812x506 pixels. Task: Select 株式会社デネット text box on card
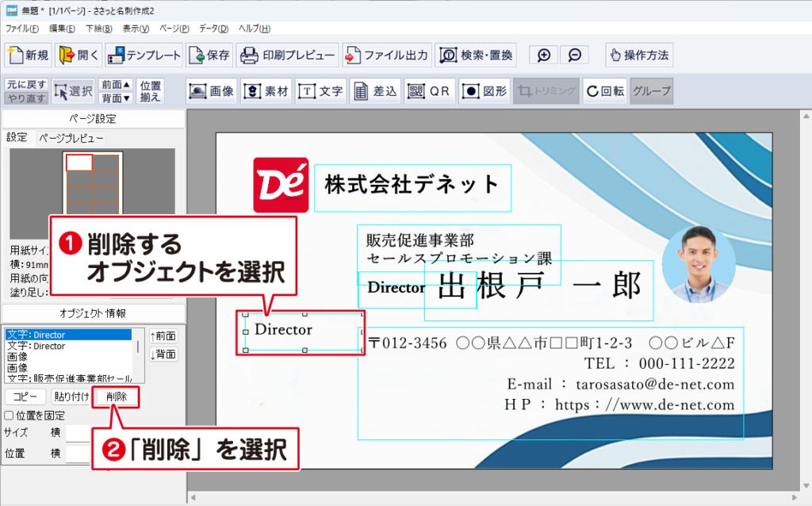pos(412,187)
